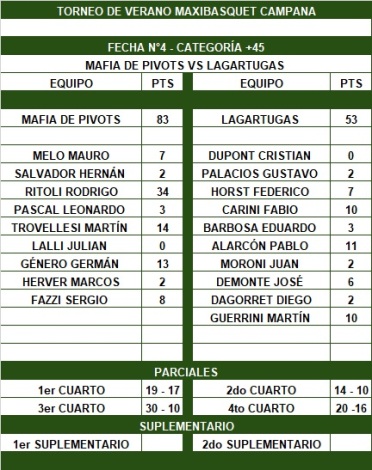Click the GUERRINI MARTÍN player cell
The height and width of the screenshot is (470, 372).
[x=261, y=318]
